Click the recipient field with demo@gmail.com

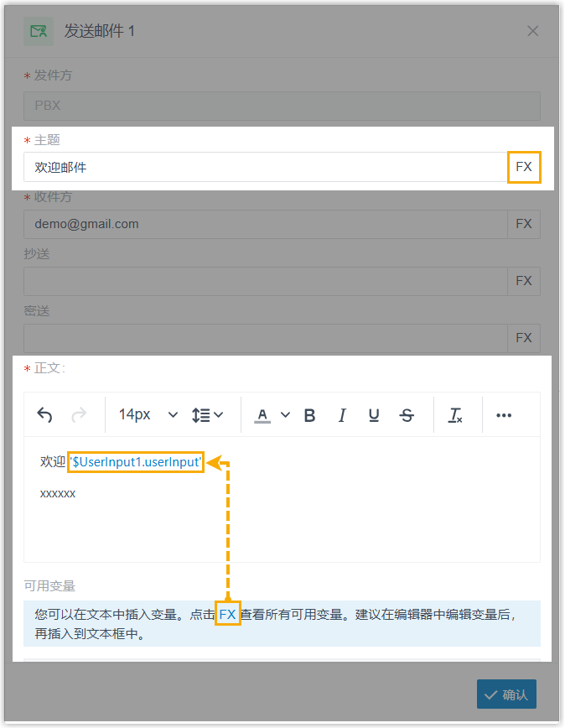pos(265,224)
